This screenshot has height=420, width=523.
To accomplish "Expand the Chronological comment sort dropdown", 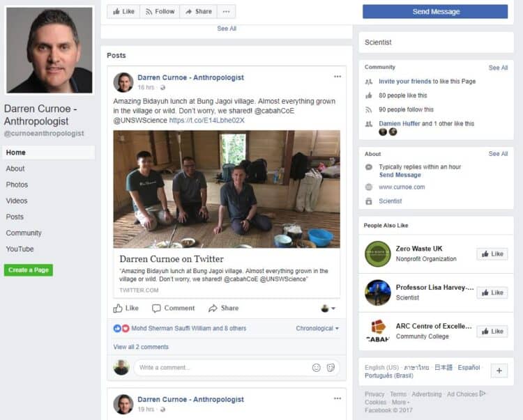I will tap(317, 329).
